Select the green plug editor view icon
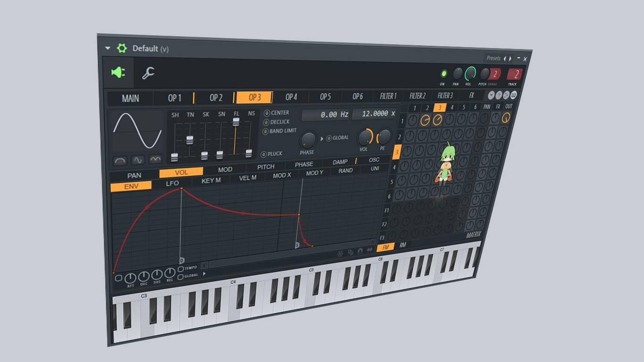This screenshot has width=644, height=362. (118, 72)
